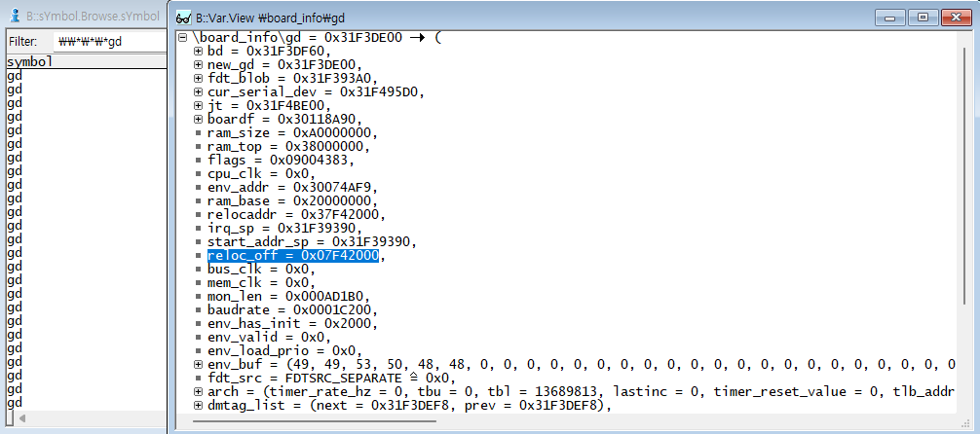980x434 pixels.
Task: Click the glasses icon in Var.View title bar
Action: (182, 18)
